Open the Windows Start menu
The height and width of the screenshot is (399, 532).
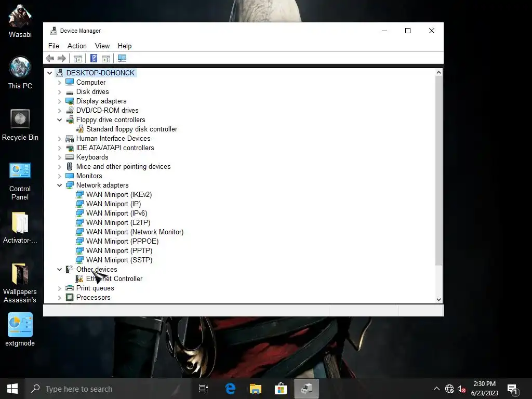coord(12,389)
